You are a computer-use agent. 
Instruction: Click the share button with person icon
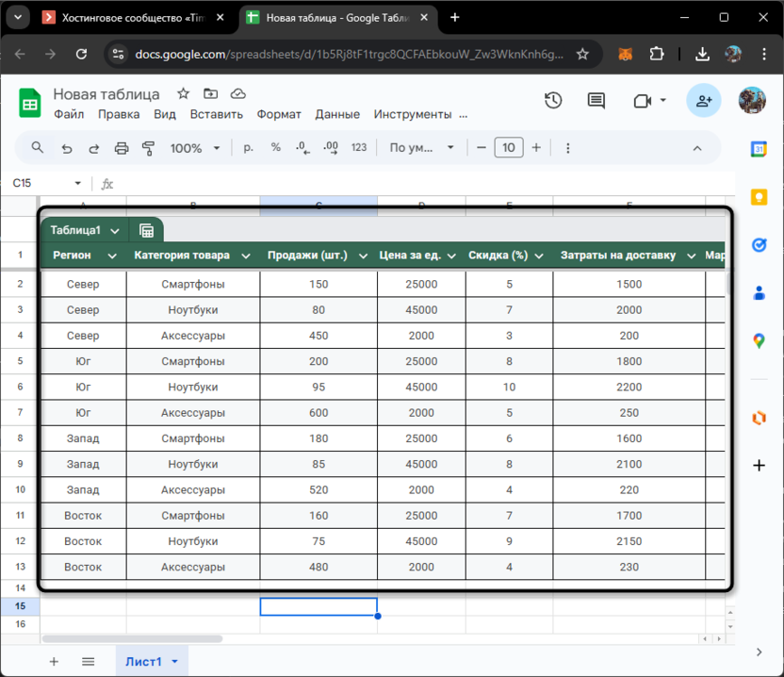click(703, 101)
